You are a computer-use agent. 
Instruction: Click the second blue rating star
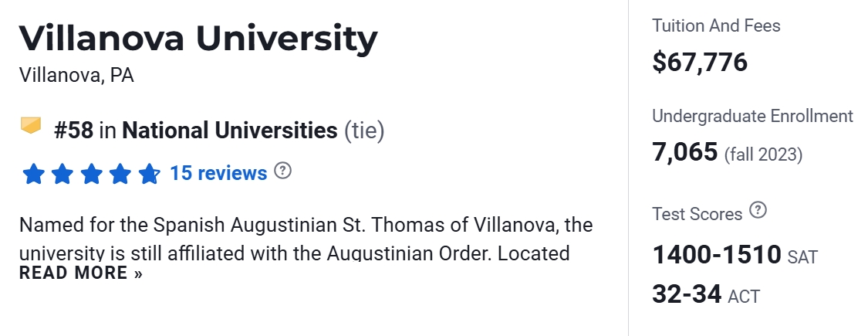point(62,174)
